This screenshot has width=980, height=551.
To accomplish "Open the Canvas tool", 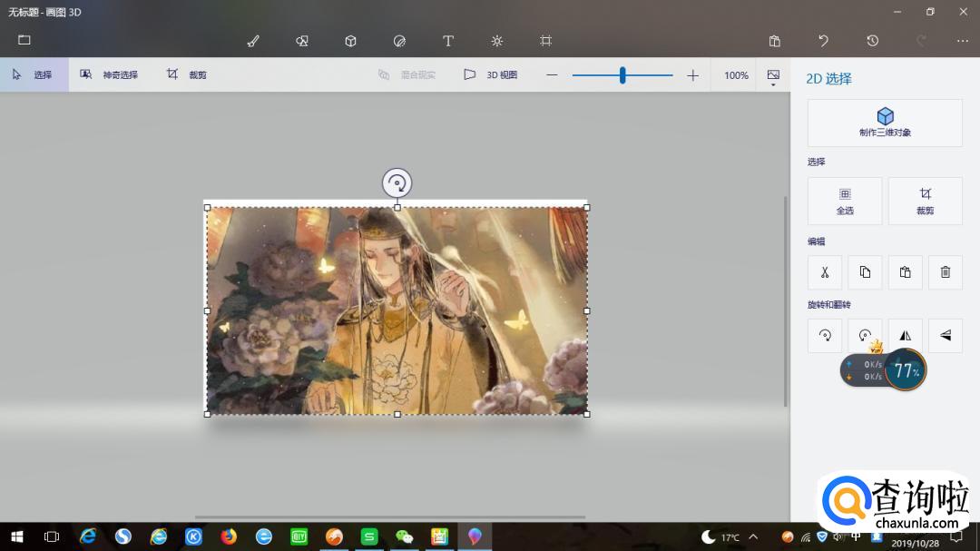I will 545,41.
